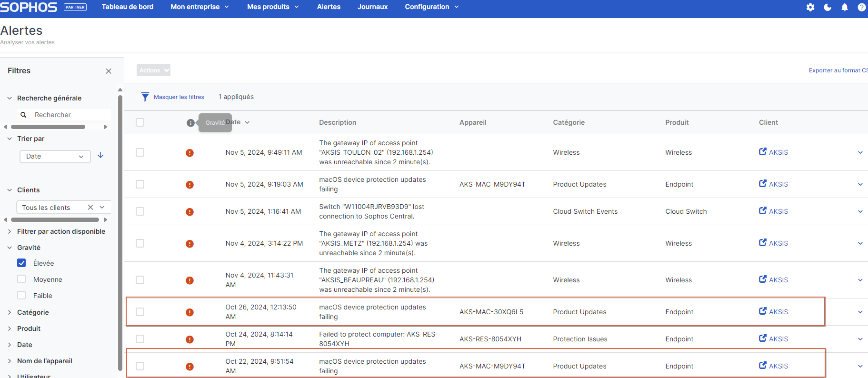This screenshot has height=378, width=868.
Task: Enable the Moyenne severity filter
Action: point(21,279)
